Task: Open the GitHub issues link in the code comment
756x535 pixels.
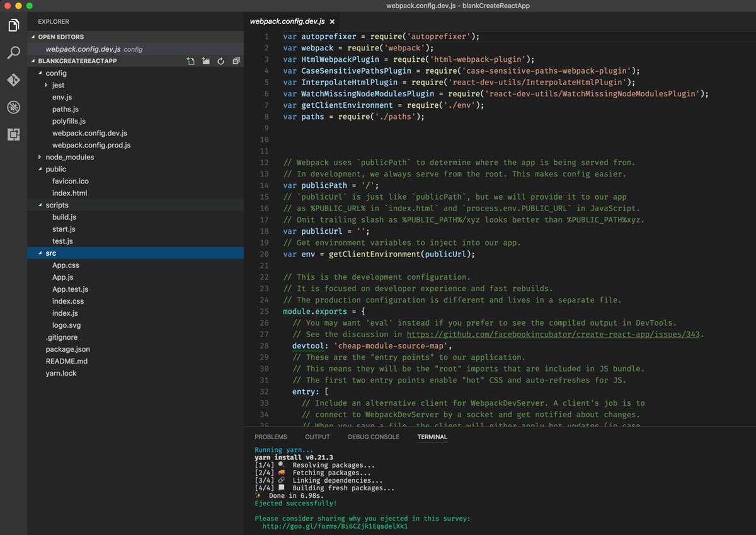Action: pyautogui.click(x=553, y=335)
